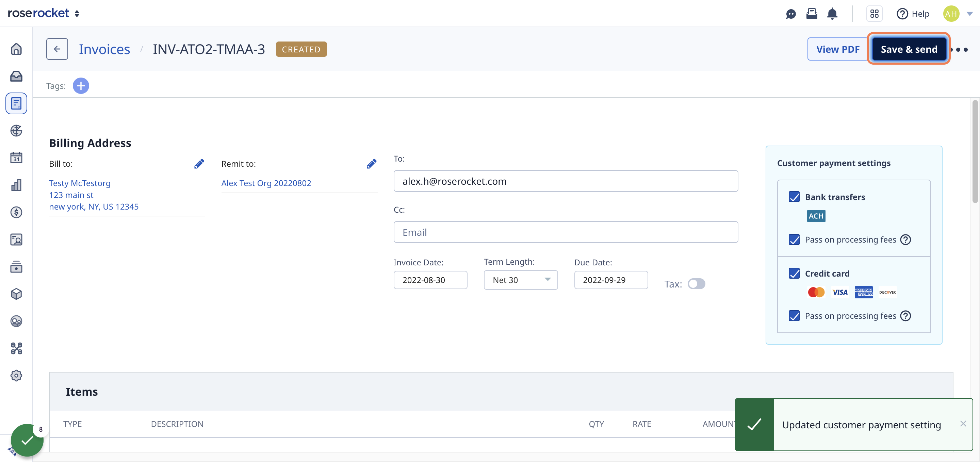Screen dimensions: 980x462
Task: Open the stacked drawer icon in sidebar
Action: click(16, 267)
